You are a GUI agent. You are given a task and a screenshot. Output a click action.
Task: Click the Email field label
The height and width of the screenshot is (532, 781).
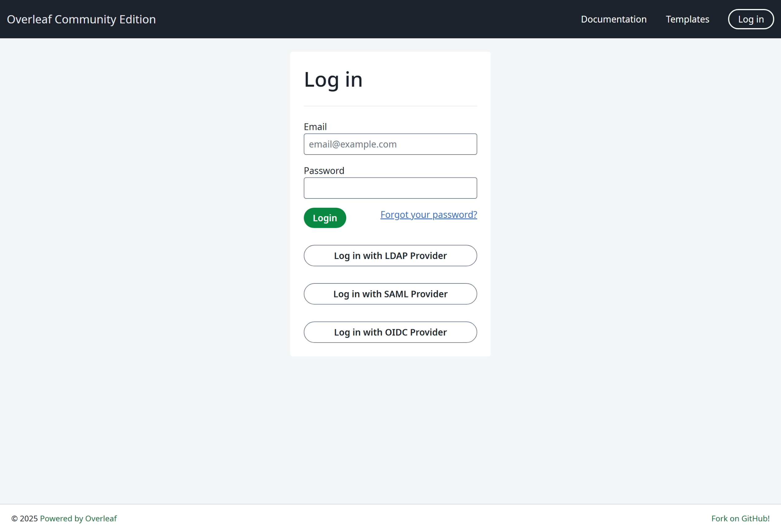coord(315,127)
